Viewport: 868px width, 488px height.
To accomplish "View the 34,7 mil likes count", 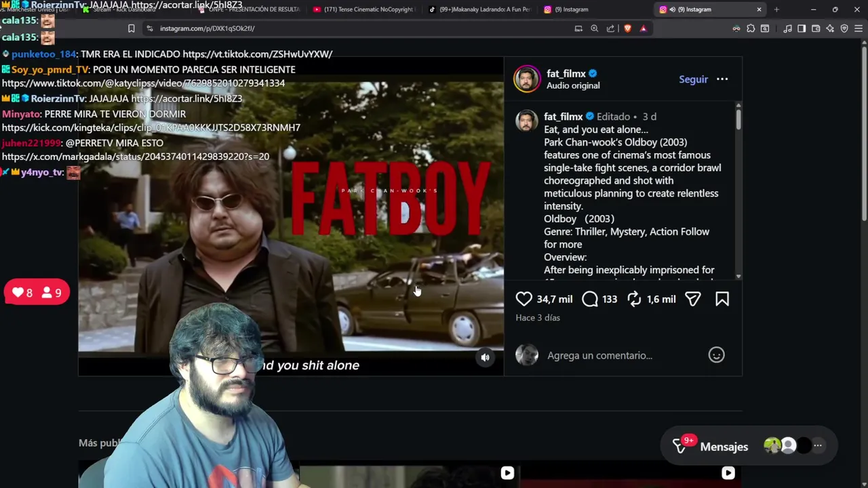I will [x=555, y=299].
